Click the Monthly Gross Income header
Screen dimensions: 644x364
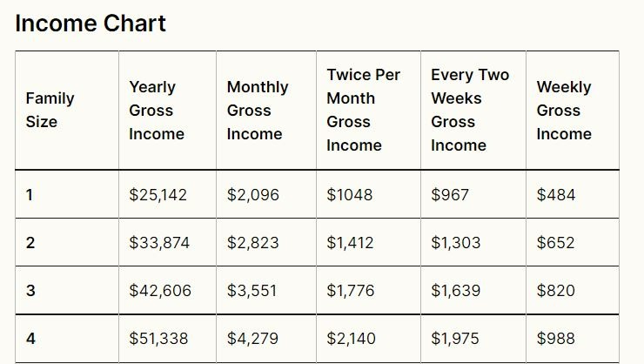(x=257, y=111)
